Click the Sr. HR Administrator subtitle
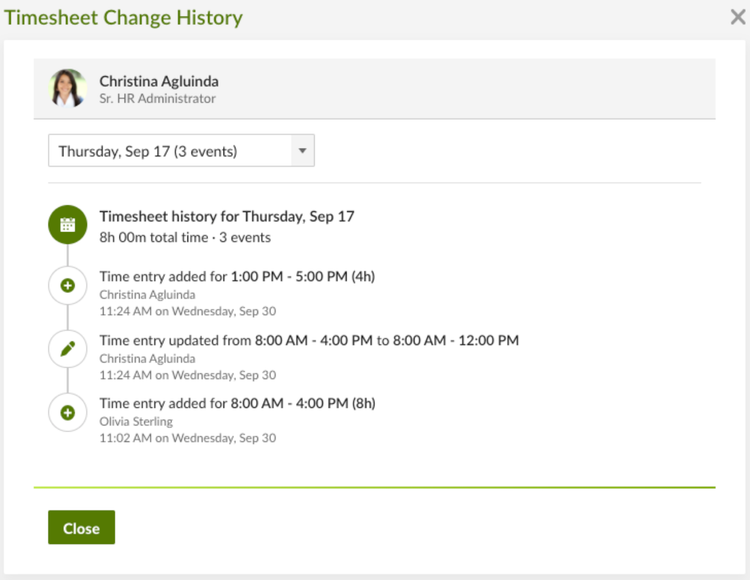Image resolution: width=750 pixels, height=580 pixels. click(x=157, y=98)
